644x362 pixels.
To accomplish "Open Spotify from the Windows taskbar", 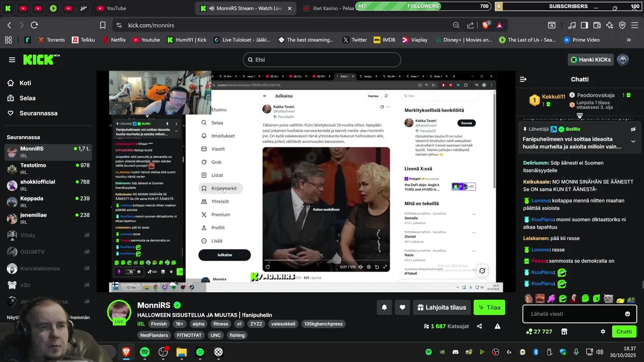I will pos(145,352).
